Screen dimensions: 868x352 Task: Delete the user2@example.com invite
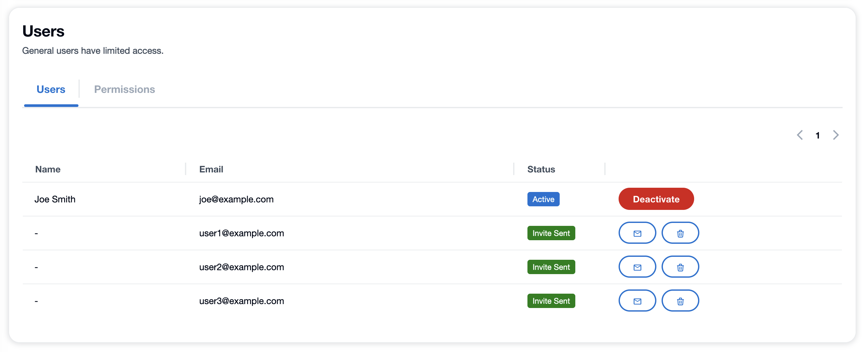tap(680, 267)
